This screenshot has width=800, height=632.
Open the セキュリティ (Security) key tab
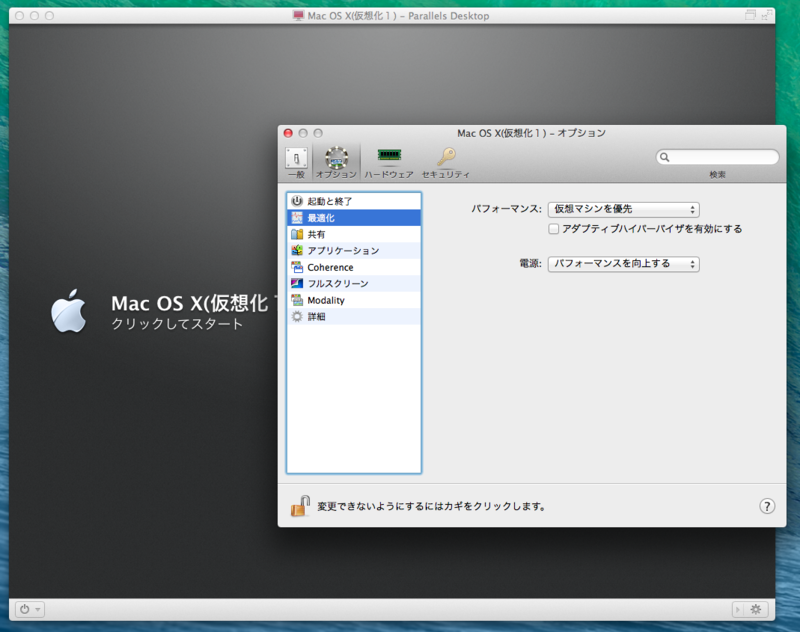(x=446, y=163)
